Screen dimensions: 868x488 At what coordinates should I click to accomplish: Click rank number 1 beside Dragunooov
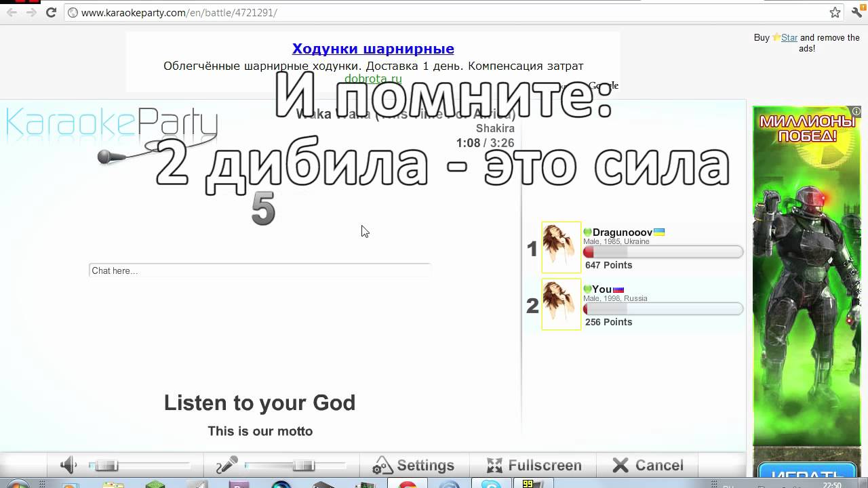pos(532,249)
